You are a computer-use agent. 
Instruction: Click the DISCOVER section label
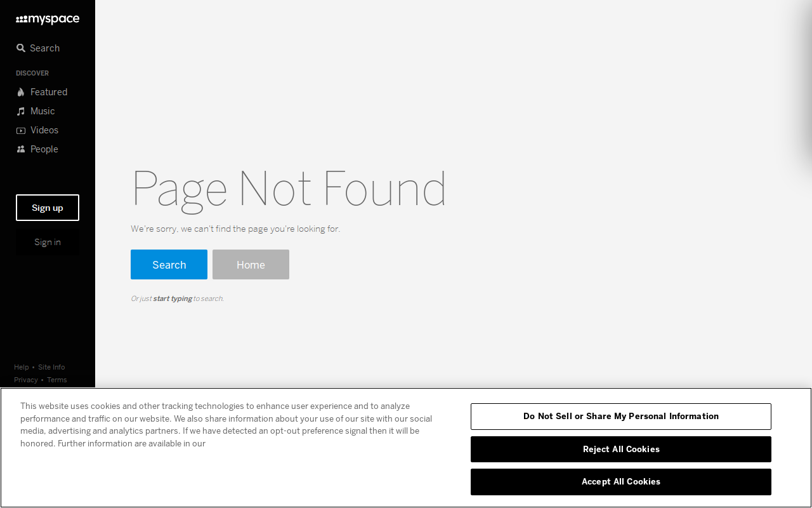point(32,73)
